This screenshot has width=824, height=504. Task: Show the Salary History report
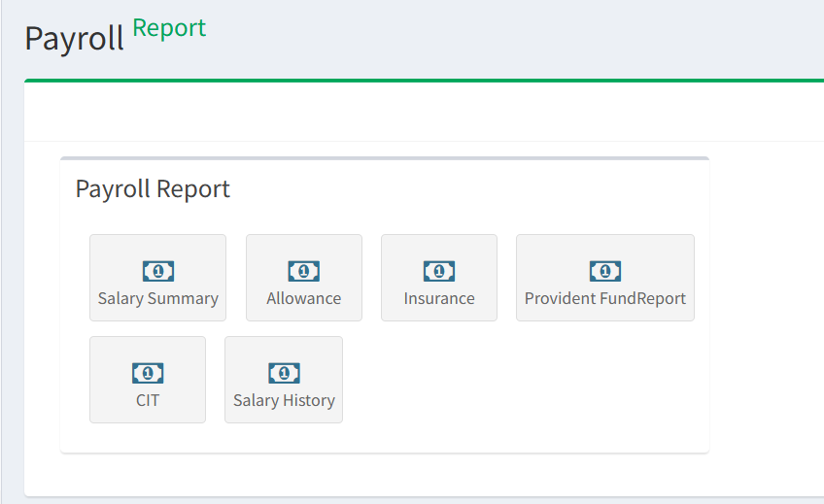pos(284,380)
